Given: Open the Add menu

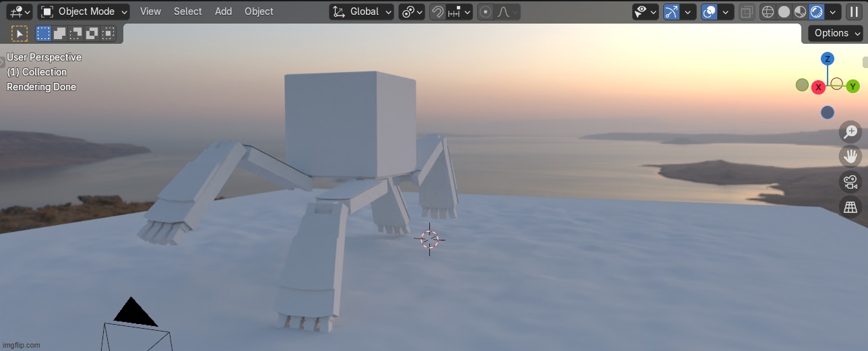Looking at the screenshot, I should coord(223,11).
